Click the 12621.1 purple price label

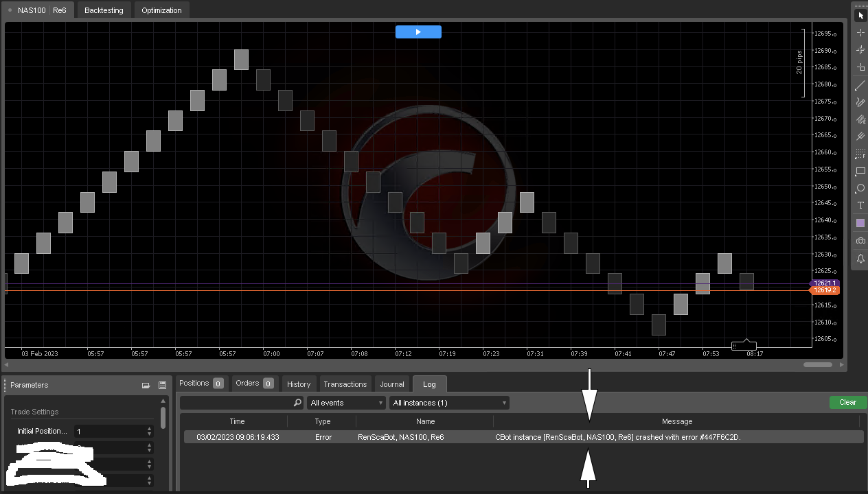tap(824, 283)
